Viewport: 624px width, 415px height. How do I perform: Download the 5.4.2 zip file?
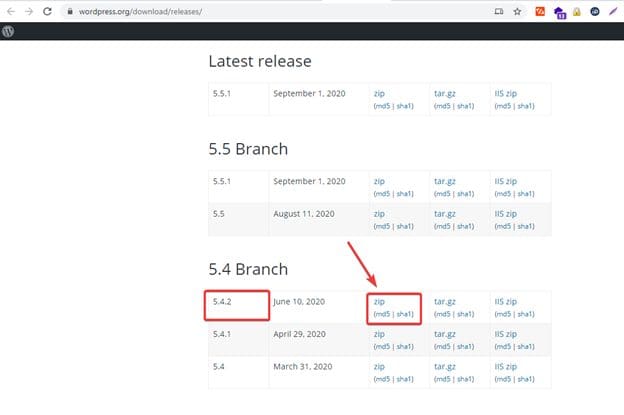pos(379,300)
